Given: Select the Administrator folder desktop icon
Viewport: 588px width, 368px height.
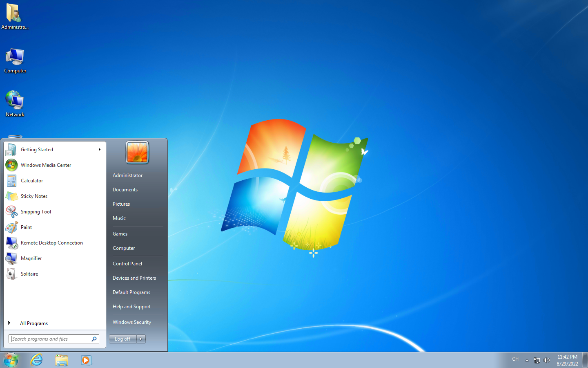Looking at the screenshot, I should coord(15,17).
